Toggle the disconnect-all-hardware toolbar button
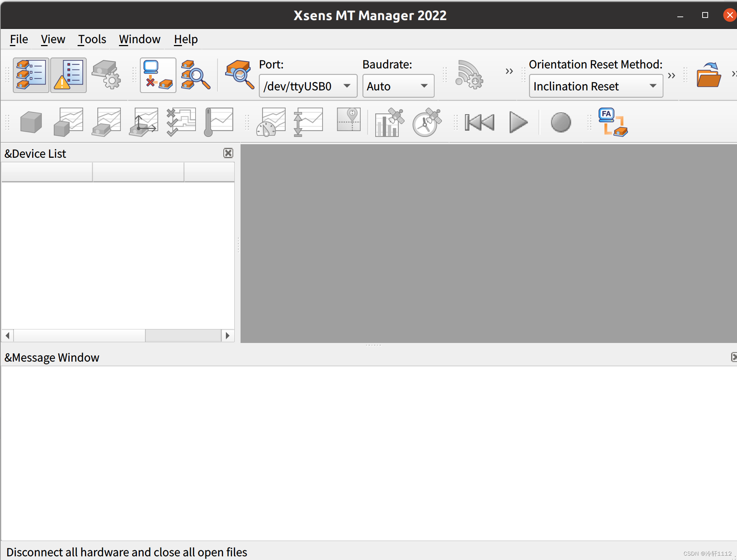 [x=158, y=75]
